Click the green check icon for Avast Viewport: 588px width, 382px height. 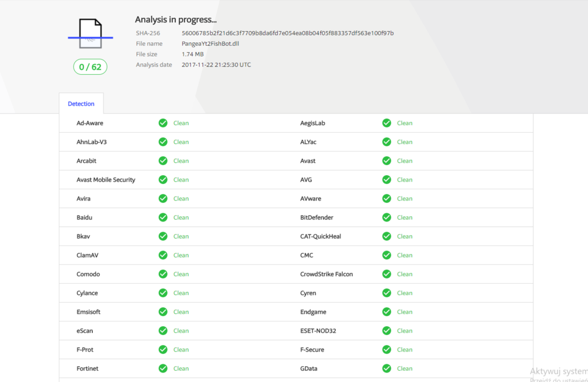tap(387, 161)
